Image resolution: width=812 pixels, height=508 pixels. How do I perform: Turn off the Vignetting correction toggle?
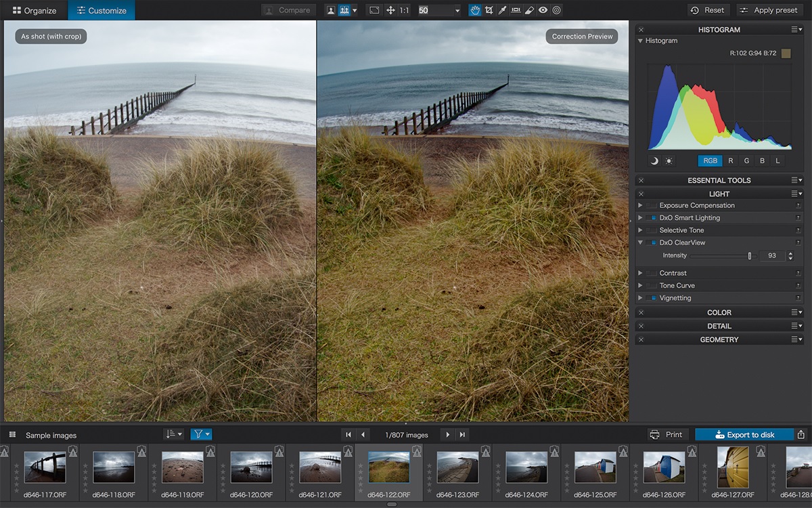(x=654, y=298)
